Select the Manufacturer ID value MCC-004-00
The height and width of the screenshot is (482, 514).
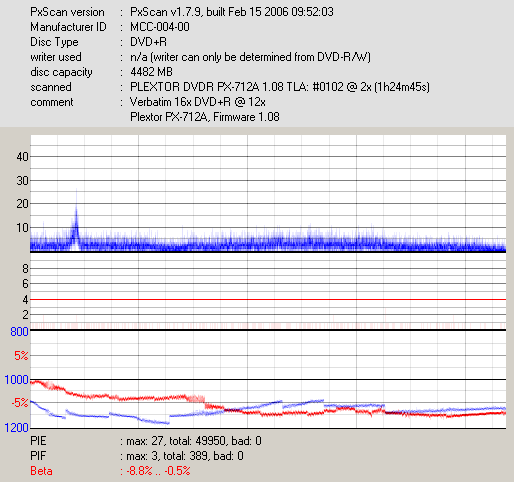tap(160, 27)
